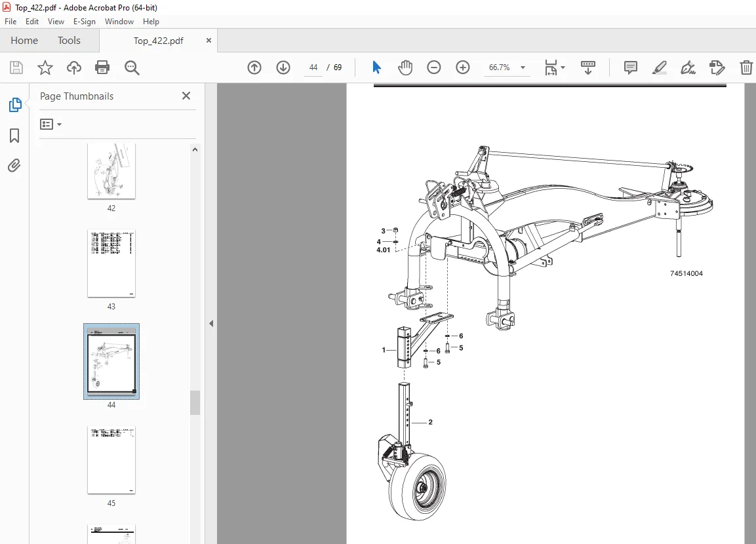Click the fit page width icon
This screenshot has width=756, height=544.
click(551, 68)
